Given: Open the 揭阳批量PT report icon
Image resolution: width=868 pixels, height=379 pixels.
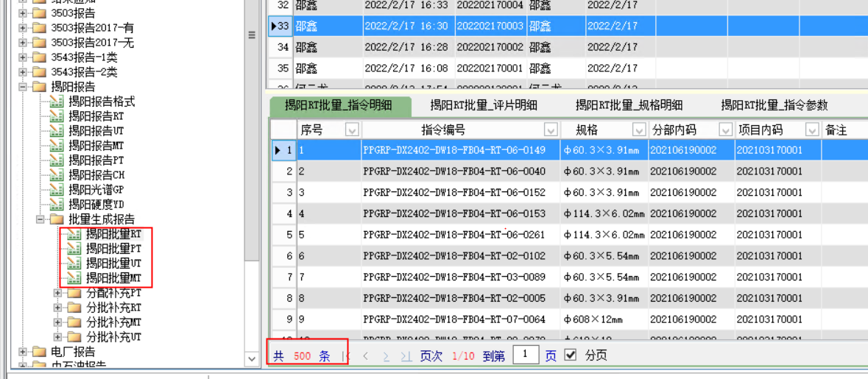Looking at the screenshot, I should [x=74, y=249].
